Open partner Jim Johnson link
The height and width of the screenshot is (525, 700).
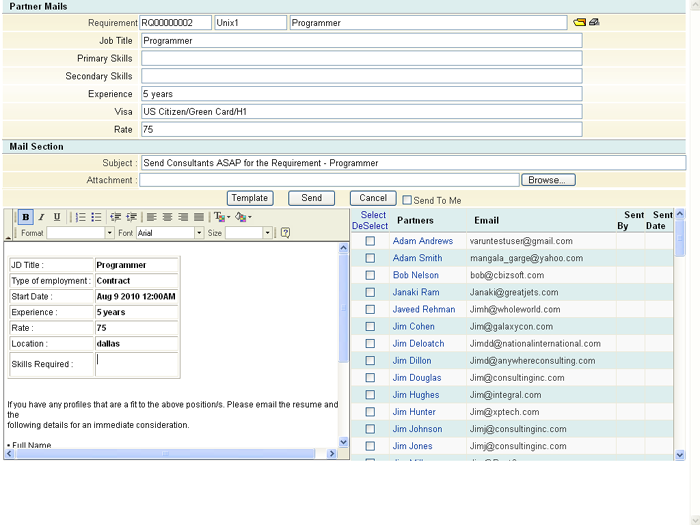pos(417,429)
